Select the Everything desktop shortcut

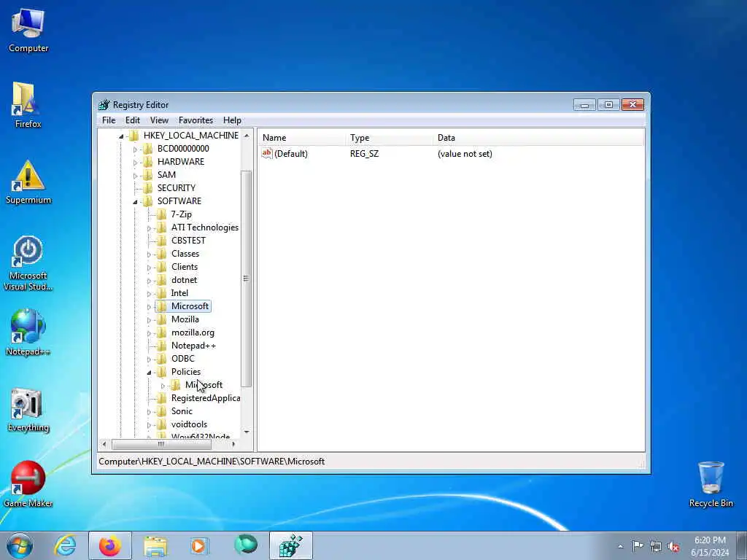tap(28, 410)
